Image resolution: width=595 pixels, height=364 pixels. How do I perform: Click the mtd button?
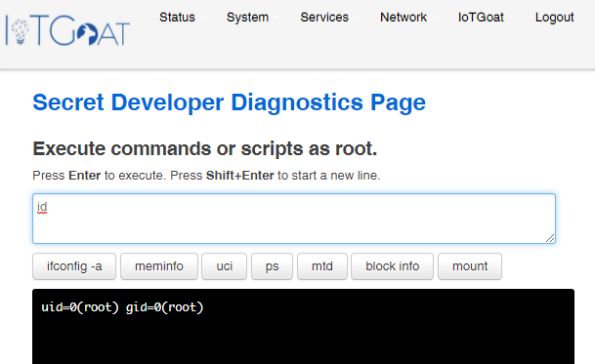[322, 266]
